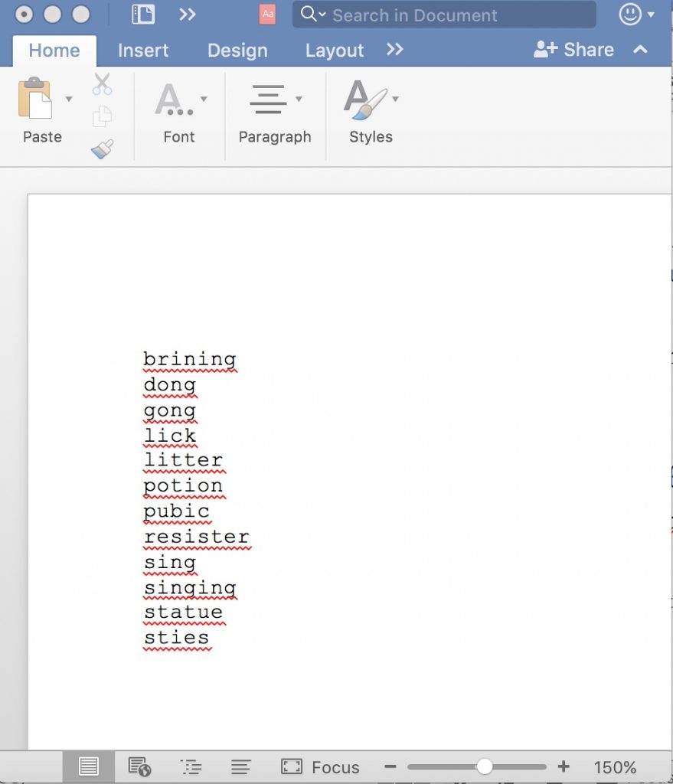673x784 pixels.
Task: Cut text using the scissors icon
Action: click(103, 84)
